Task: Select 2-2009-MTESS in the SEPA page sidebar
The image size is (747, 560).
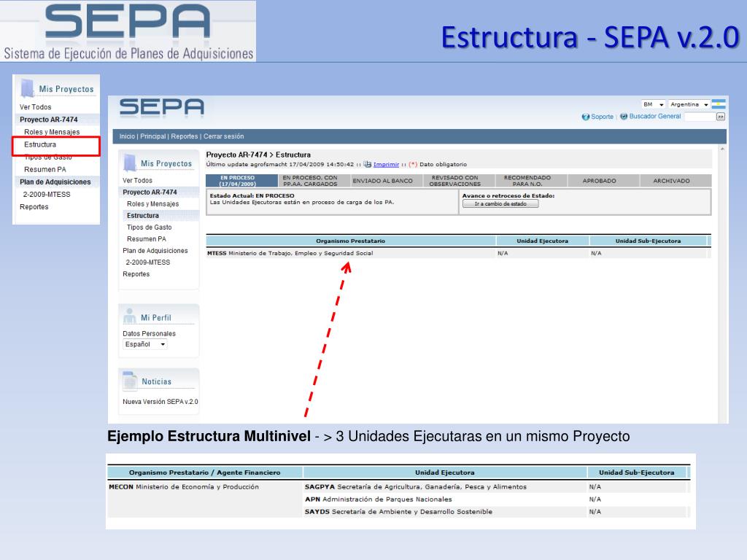Action: click(147, 262)
